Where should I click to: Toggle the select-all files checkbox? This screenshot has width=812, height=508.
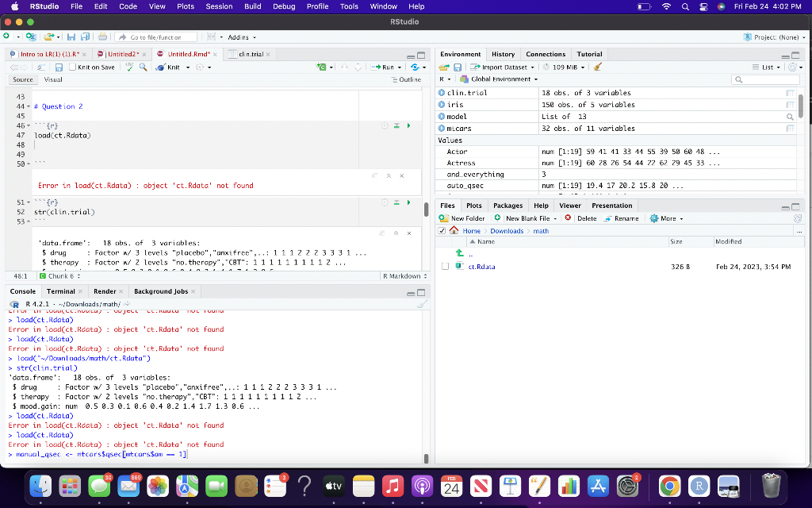[442, 230]
